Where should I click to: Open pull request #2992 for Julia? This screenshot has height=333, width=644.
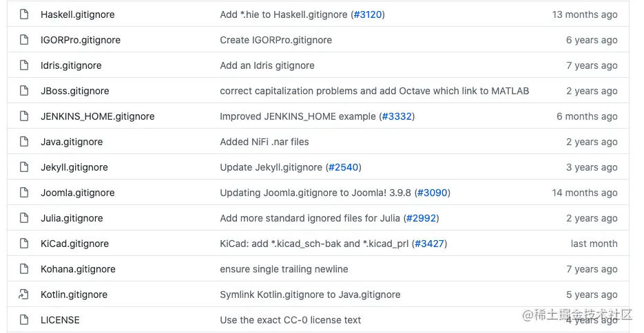(x=421, y=218)
